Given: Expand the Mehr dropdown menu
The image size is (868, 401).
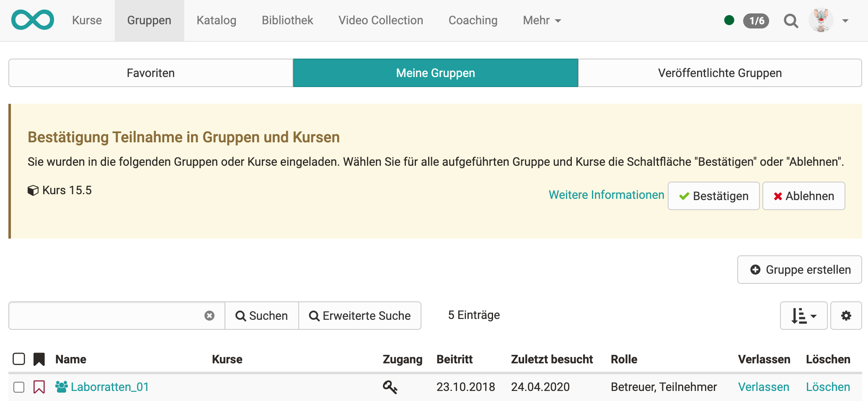Looking at the screenshot, I should [542, 21].
